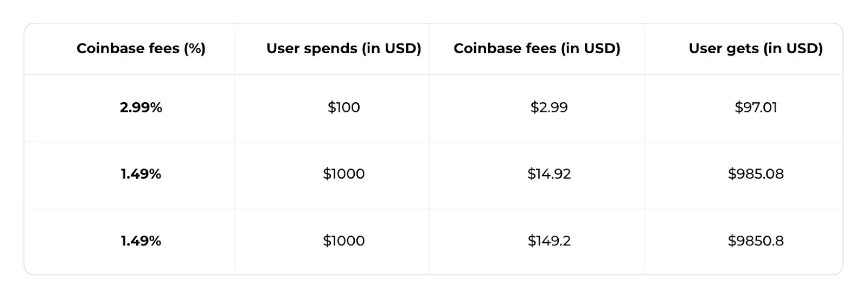This screenshot has height=302, width=868.
Task: Click 1.49% in the $14.92 fee row
Action: (x=141, y=174)
